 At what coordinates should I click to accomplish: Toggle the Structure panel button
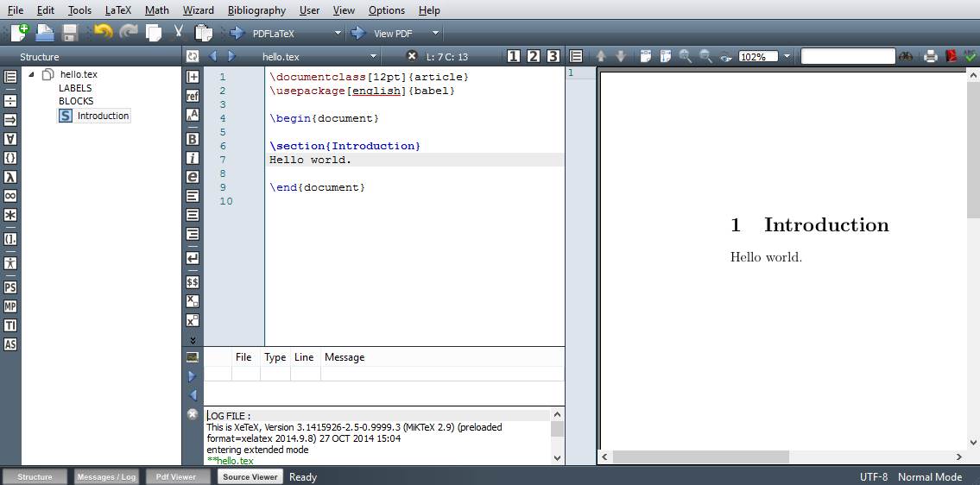pos(35,476)
